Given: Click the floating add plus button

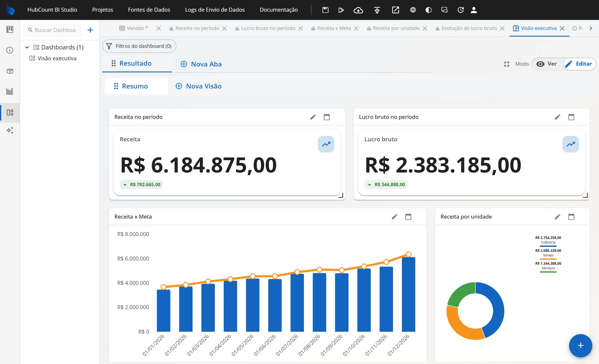Looking at the screenshot, I should [x=580, y=345].
